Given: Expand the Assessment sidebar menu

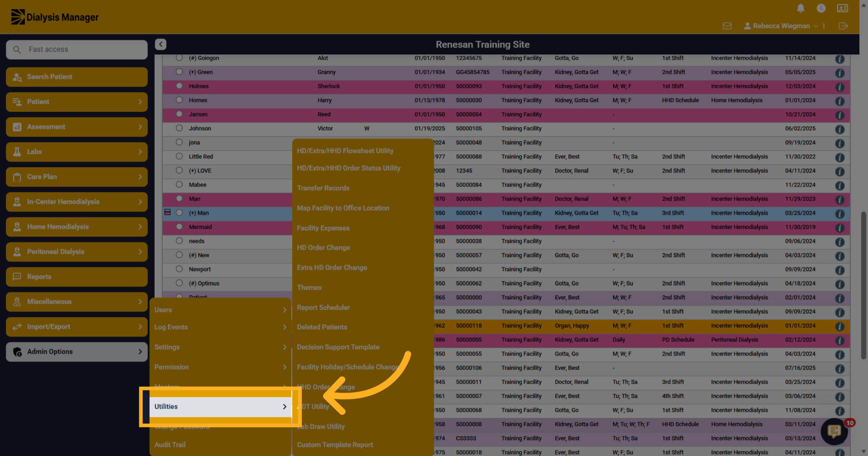Looking at the screenshot, I should pyautogui.click(x=77, y=127).
